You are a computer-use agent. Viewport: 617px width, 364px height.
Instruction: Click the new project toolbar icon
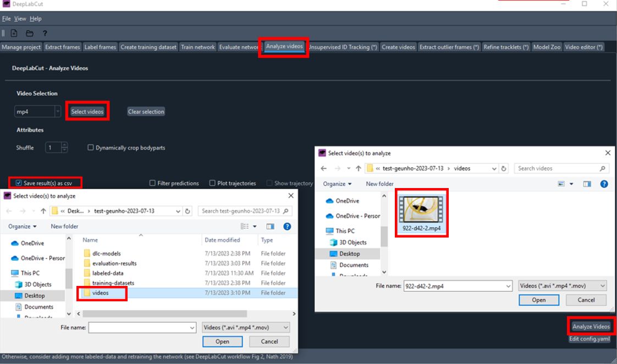point(14,34)
